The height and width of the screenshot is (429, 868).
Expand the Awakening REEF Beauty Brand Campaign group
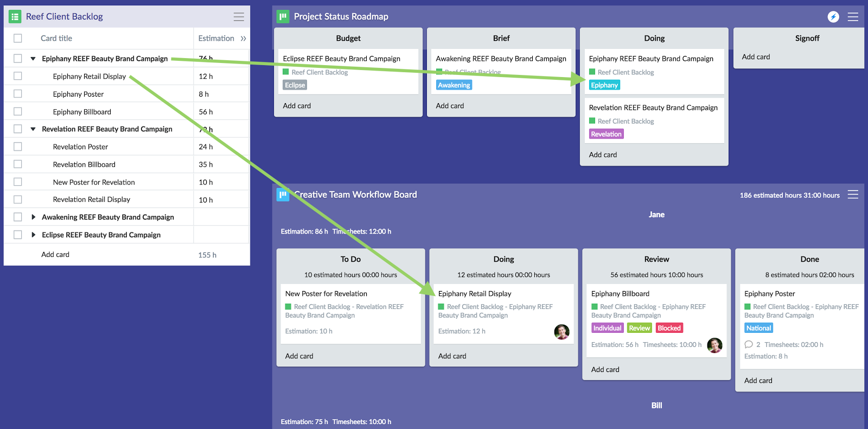point(33,217)
